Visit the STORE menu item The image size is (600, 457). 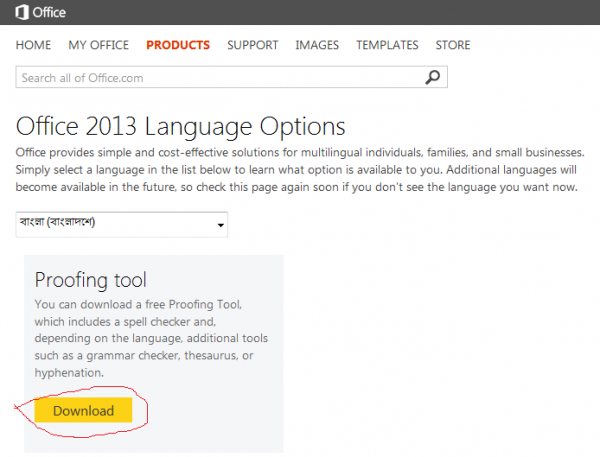tap(453, 45)
